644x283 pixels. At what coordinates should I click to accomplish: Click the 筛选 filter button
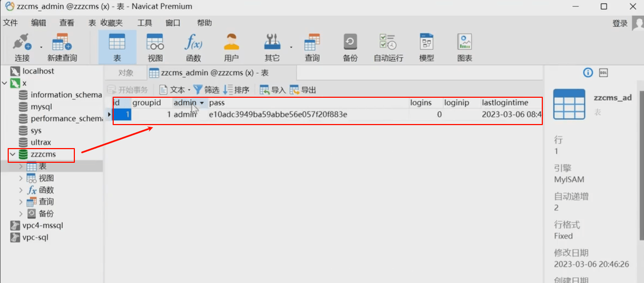pos(206,90)
